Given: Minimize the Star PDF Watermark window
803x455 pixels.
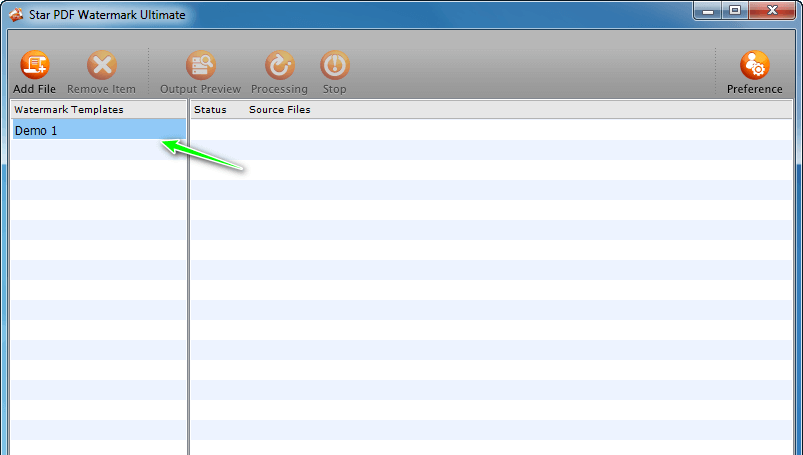Looking at the screenshot, I should tap(708, 11).
